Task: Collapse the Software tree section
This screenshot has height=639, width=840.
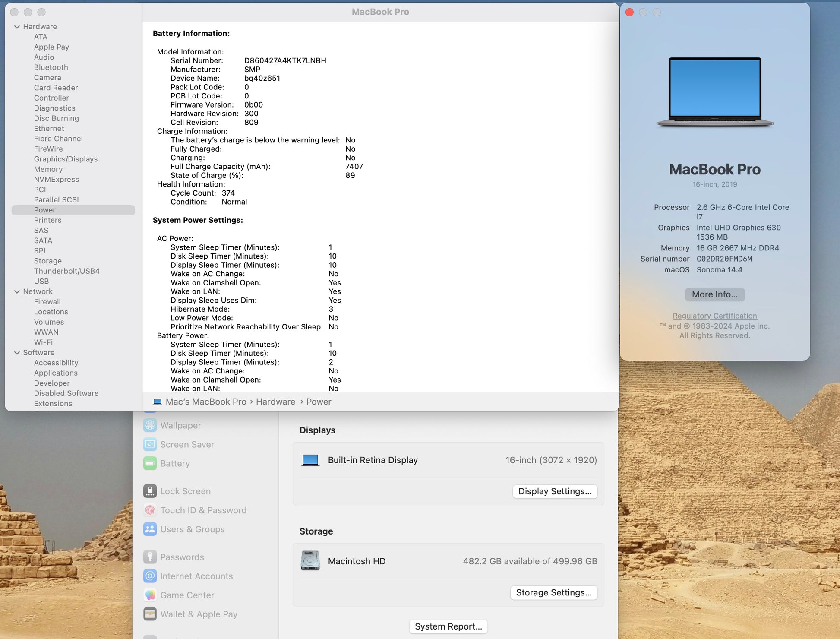Action: coord(17,353)
